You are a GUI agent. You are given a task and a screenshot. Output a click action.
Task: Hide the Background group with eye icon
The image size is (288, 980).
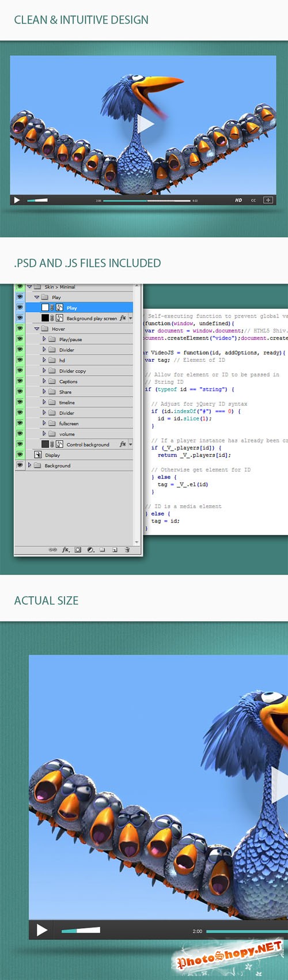[x=20, y=466]
